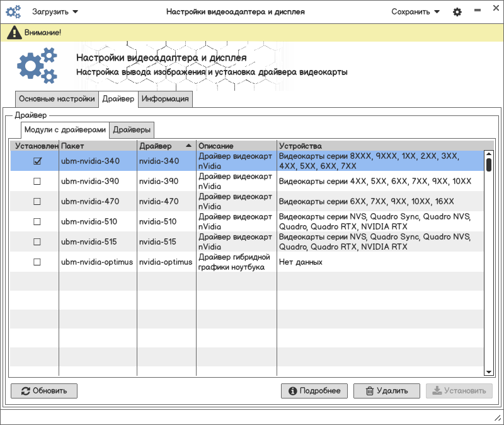Expand the Сохранить dropdown menu

coord(415,12)
